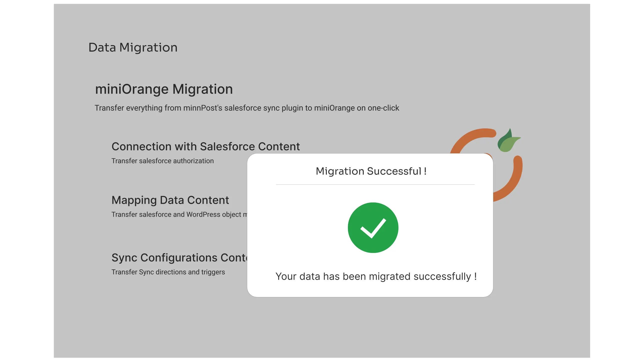Open the Connection with Salesforce Content section
Screen dimensions: 644x362
tap(206, 147)
